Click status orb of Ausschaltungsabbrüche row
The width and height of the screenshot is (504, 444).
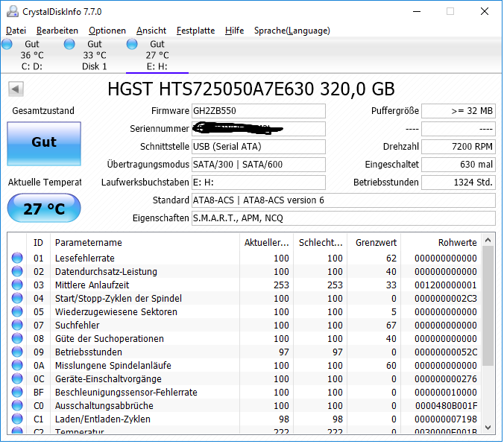[x=17, y=406]
